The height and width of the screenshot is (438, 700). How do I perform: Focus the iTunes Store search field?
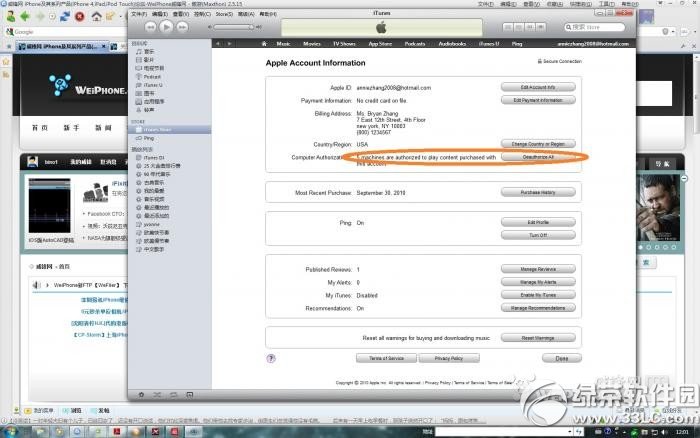click(595, 27)
